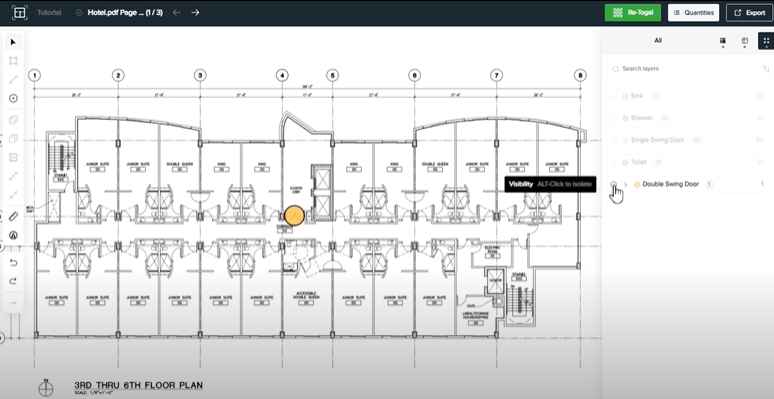Click the Togal logo icon
This screenshot has width=774, height=399.
(19, 13)
